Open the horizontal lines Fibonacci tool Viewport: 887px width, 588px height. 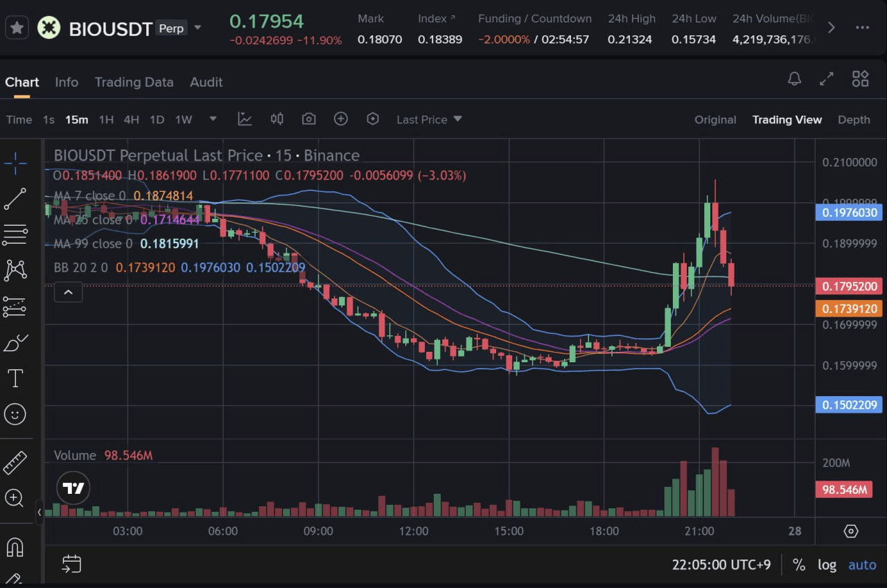click(x=15, y=235)
